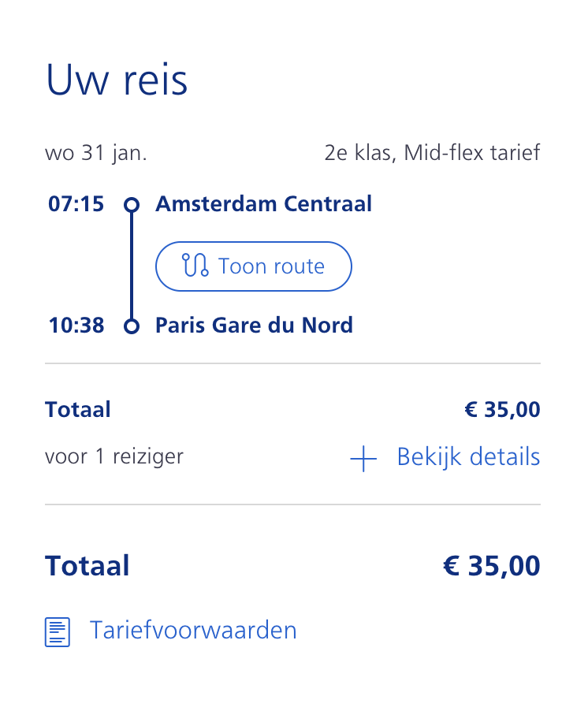Click the document icon next to Tariefvoorwaarden
This screenshot has width=588, height=711.
(x=58, y=631)
